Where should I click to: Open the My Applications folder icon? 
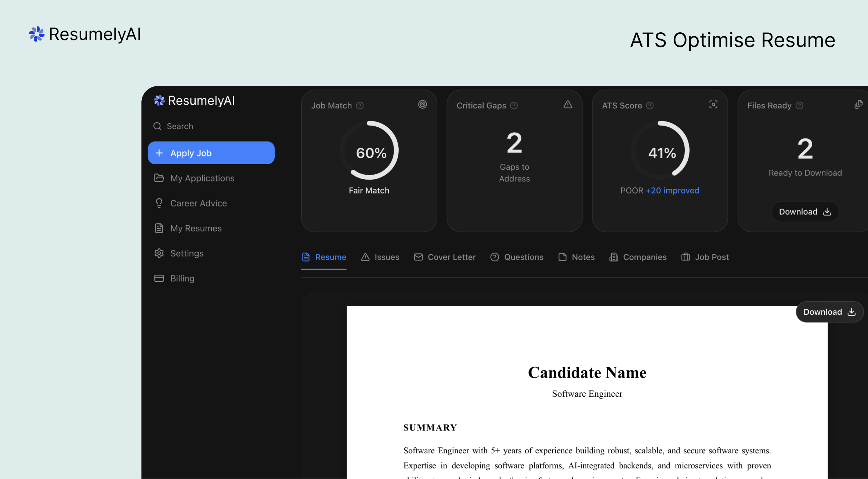click(x=159, y=178)
